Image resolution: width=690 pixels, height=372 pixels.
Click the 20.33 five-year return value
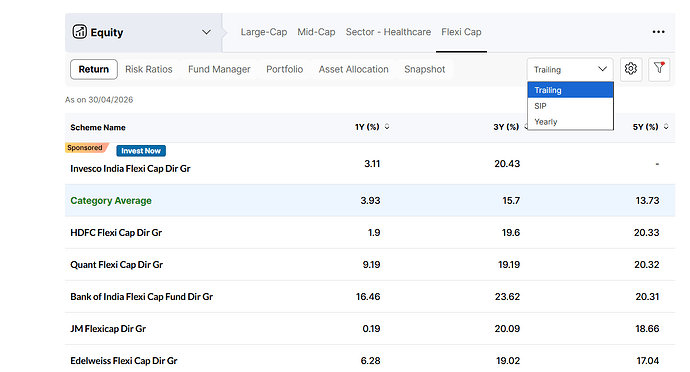pos(646,232)
